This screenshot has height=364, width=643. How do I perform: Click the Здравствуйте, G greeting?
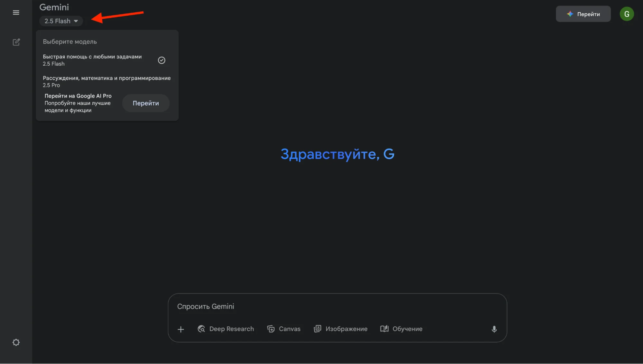click(337, 154)
